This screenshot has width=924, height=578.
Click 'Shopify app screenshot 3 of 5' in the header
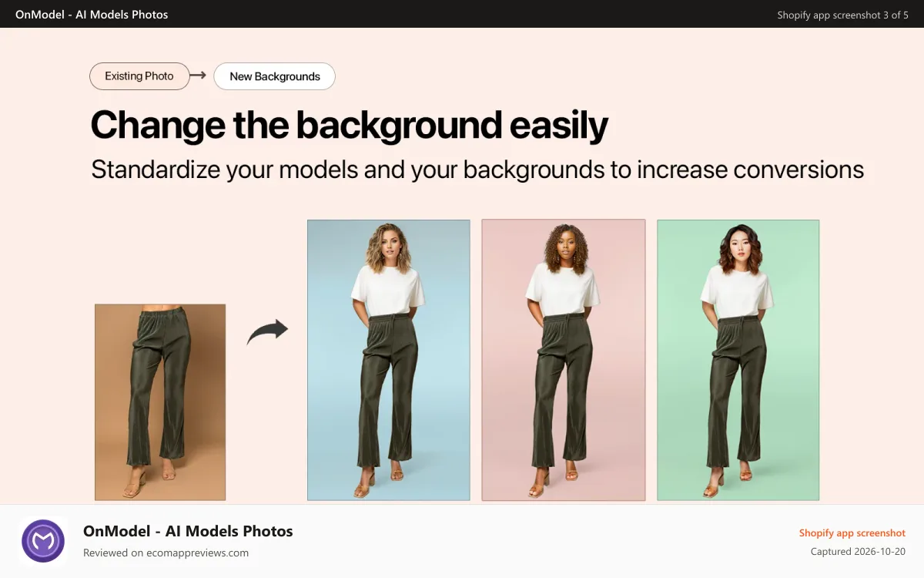[x=842, y=15]
